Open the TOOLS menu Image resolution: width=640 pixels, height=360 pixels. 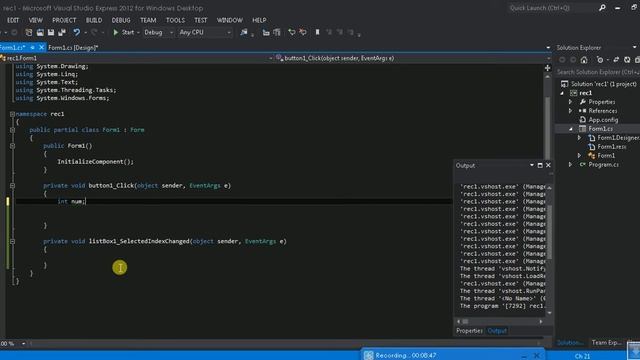click(175, 20)
